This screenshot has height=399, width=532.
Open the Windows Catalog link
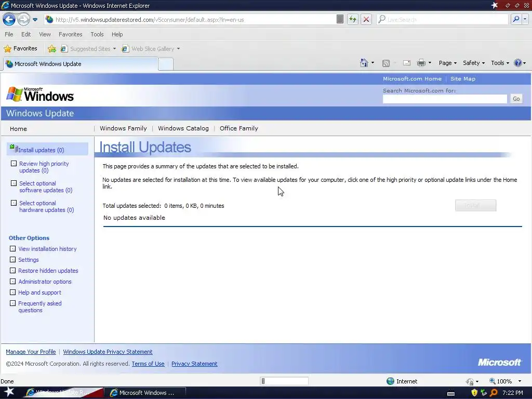[183, 128]
